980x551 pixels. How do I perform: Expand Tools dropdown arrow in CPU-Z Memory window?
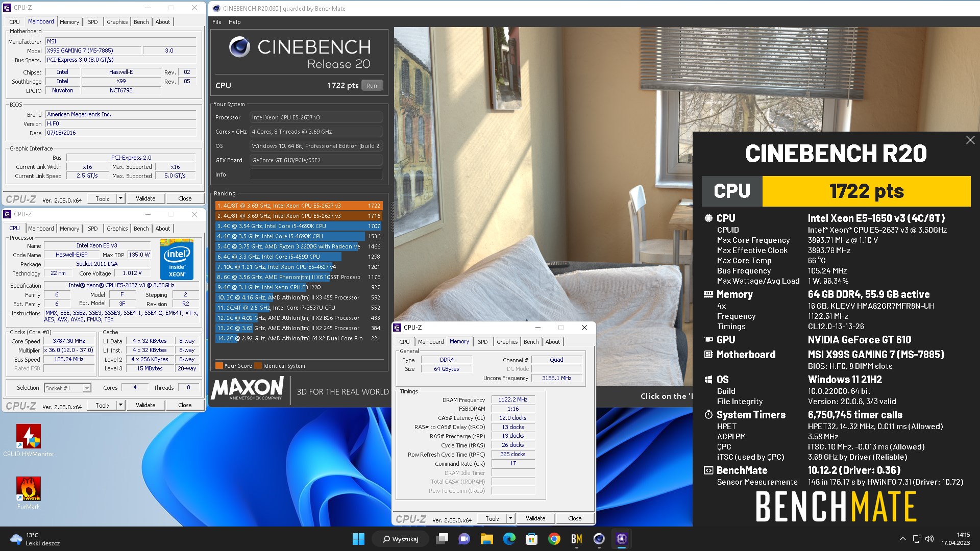pos(510,518)
